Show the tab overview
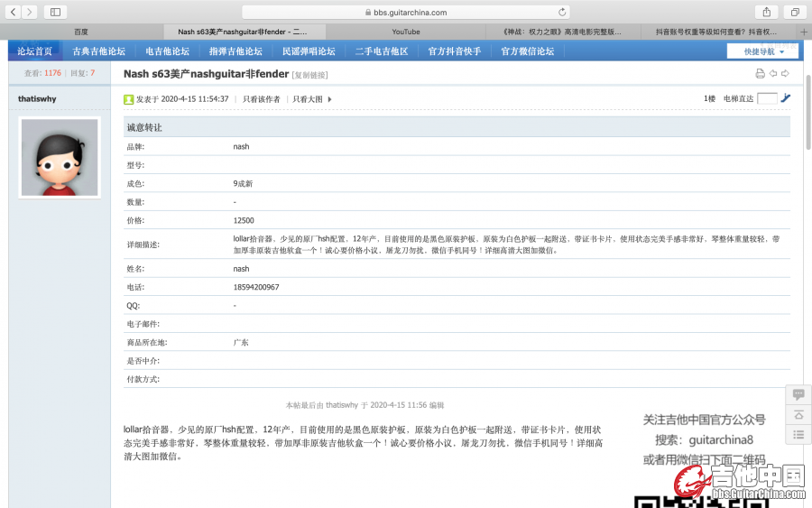Image resolution: width=812 pixels, height=508 pixels. point(795,12)
